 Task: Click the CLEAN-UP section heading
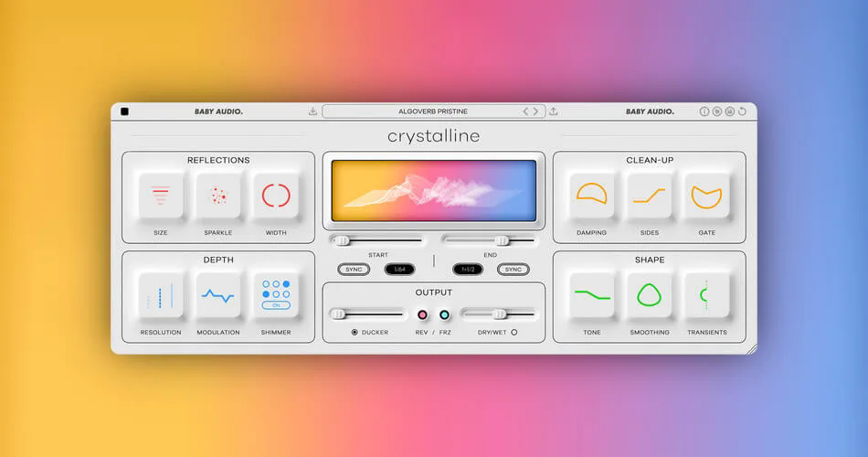650,160
